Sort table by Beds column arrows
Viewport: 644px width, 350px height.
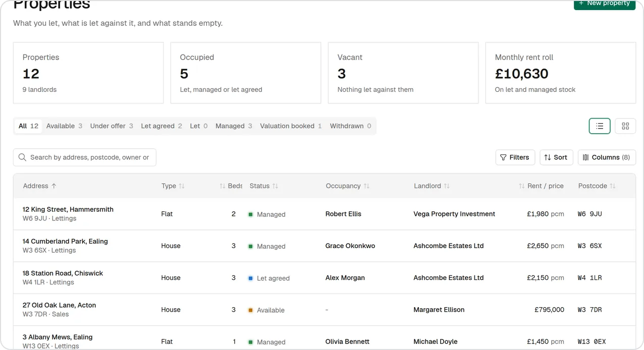(x=223, y=186)
